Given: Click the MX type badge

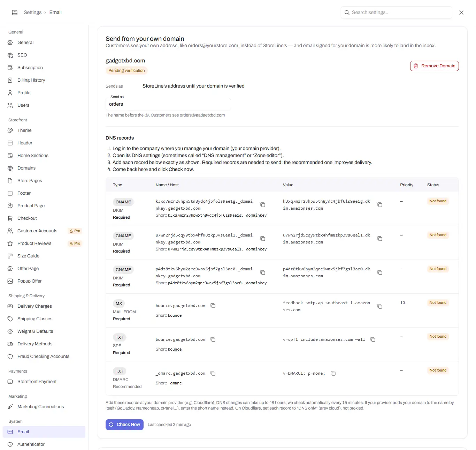Looking at the screenshot, I should [x=119, y=303].
